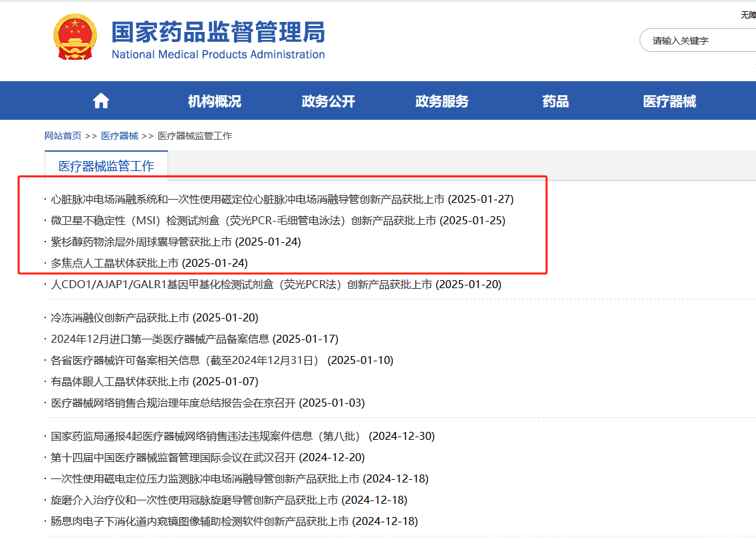Go to the 药品 section
This screenshot has height=543, width=756.
click(555, 101)
